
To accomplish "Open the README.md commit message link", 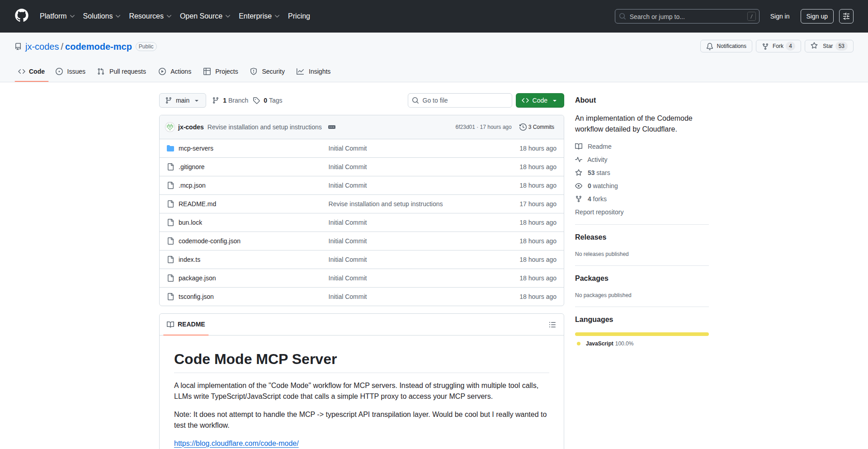I will [x=386, y=204].
